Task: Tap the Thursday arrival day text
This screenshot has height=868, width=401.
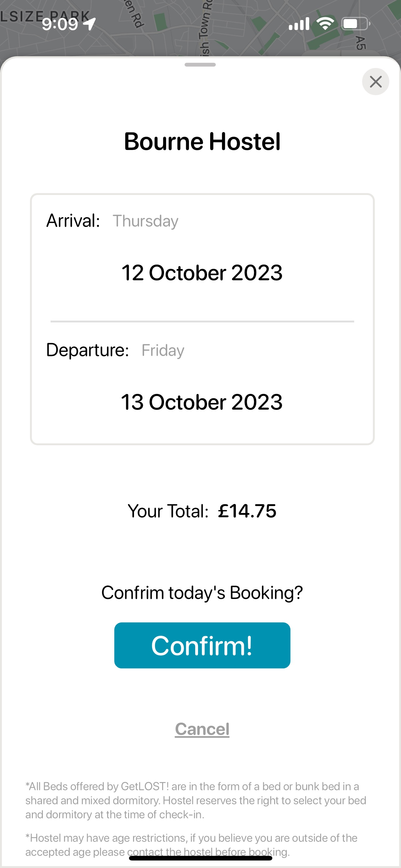Action: (146, 221)
